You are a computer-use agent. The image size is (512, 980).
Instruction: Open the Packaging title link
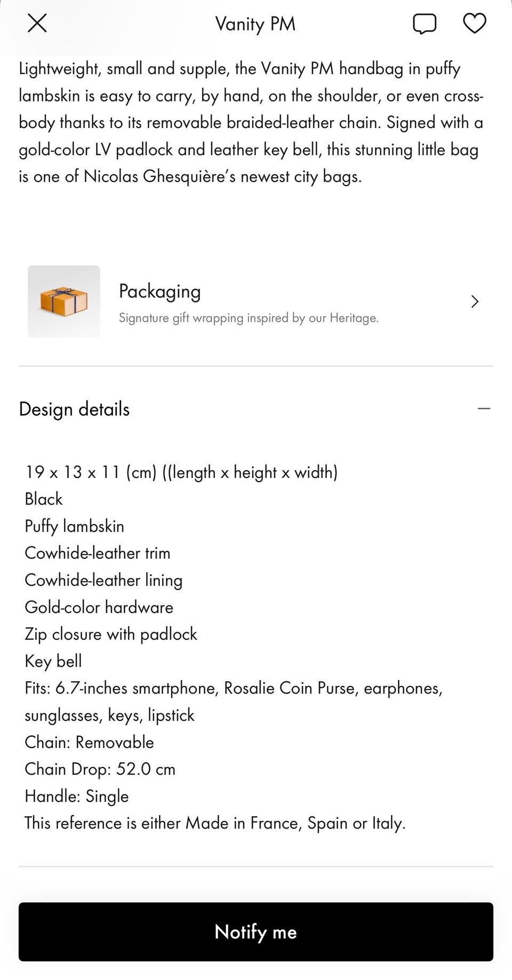(x=159, y=291)
